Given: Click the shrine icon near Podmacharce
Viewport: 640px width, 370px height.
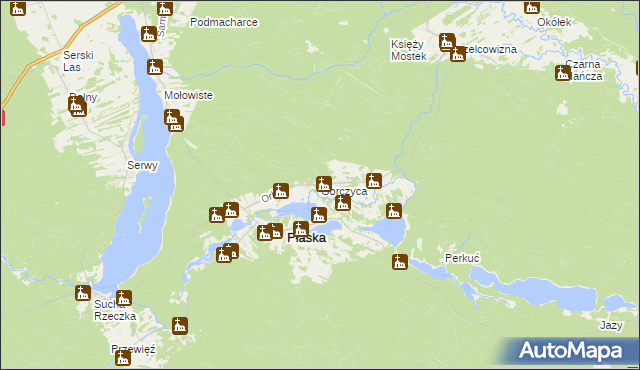Looking at the screenshot, I should point(165,8).
